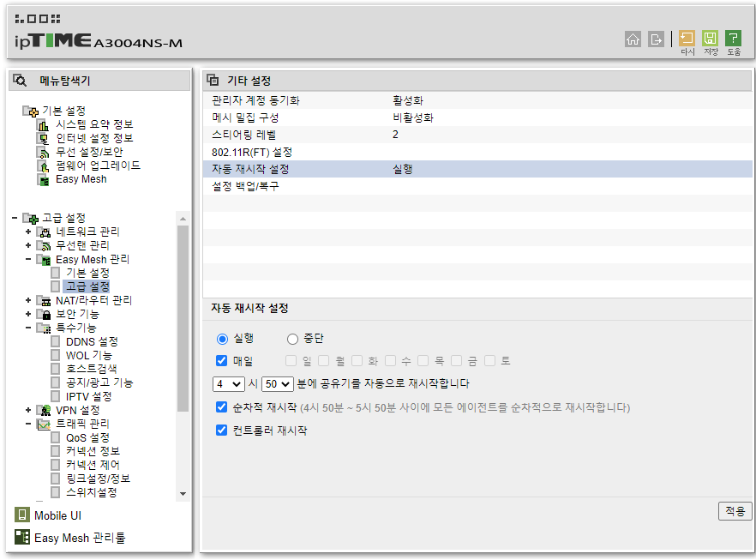
Task: Expand the VPN 설정 tree node
Action: (28, 410)
